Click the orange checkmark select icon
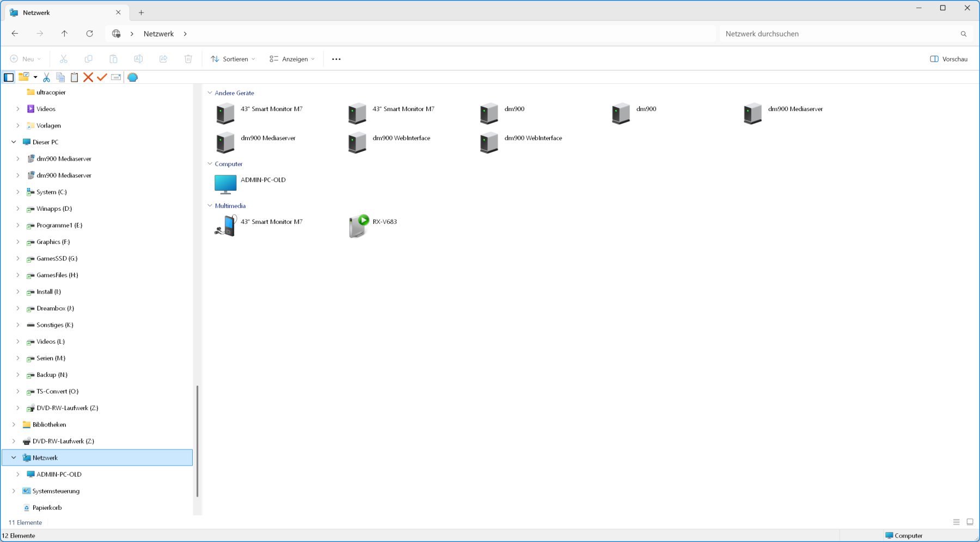980x542 pixels. click(102, 77)
